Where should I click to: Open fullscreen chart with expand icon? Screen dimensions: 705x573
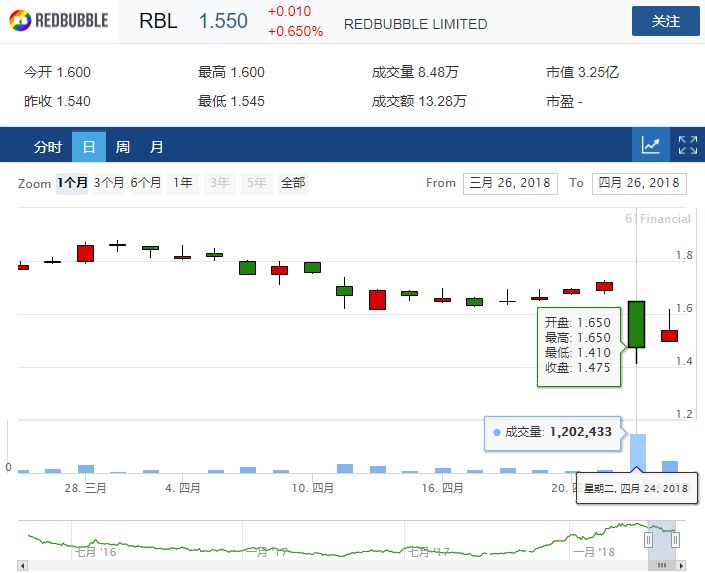click(x=687, y=145)
